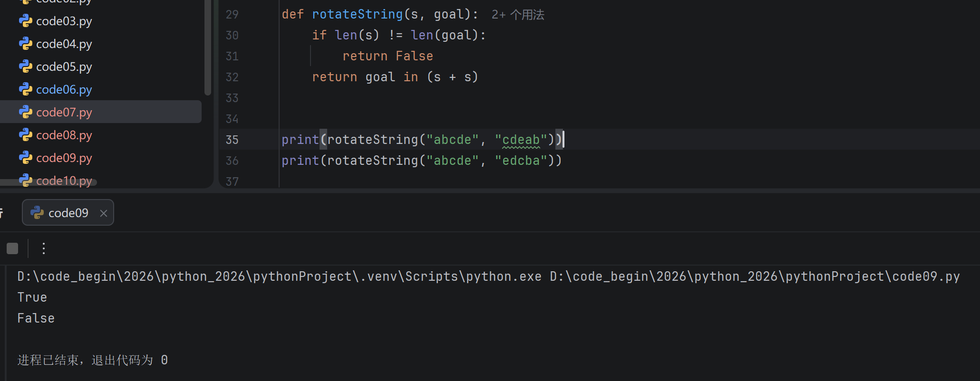Click the Python icon beside code10.py
The image size is (980, 381).
coord(25,181)
